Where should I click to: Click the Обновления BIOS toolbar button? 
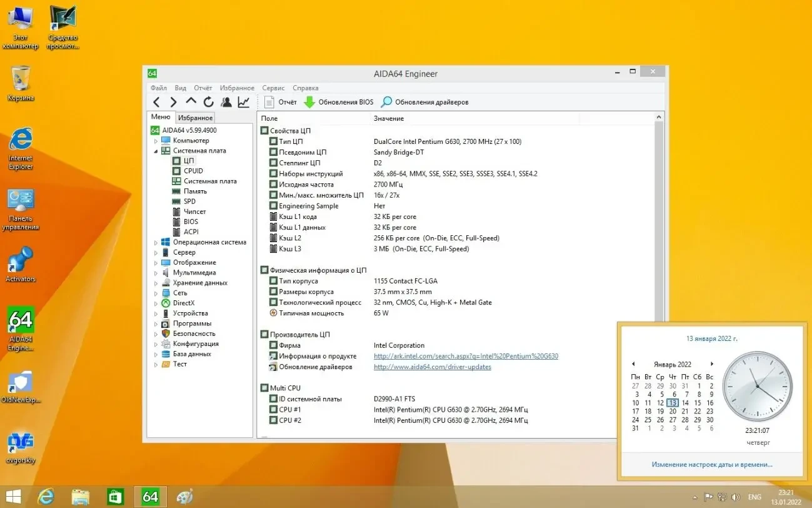pos(344,101)
